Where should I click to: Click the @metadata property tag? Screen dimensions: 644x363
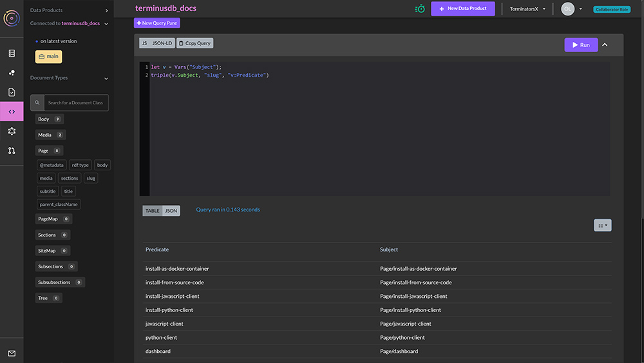[52, 165]
